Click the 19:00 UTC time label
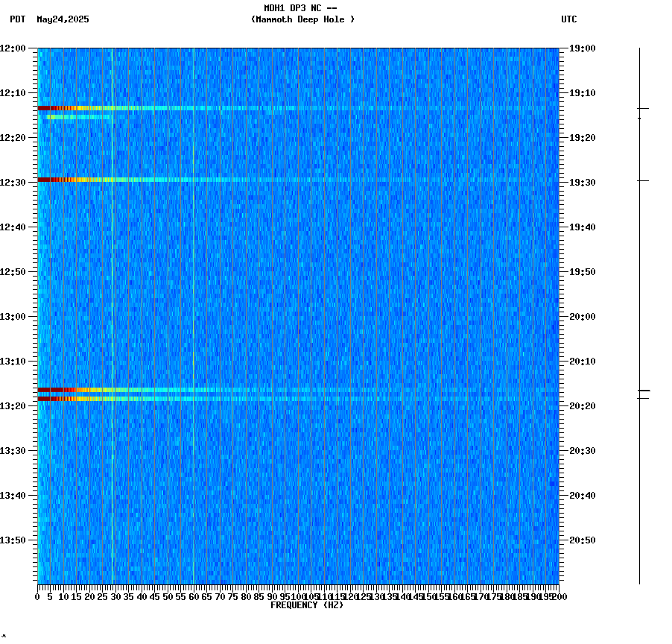The image size is (672, 644). coord(582,49)
